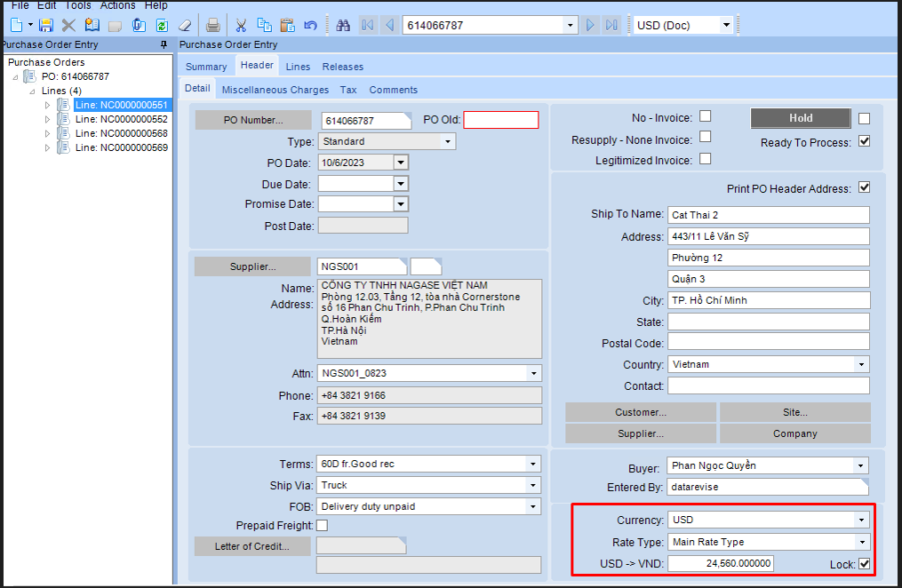Go to the next record arrow

[x=590, y=25]
